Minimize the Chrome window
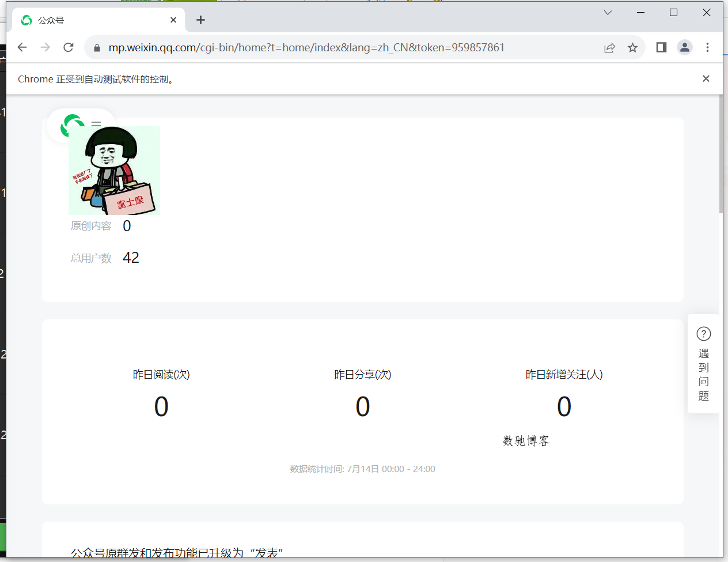Image resolution: width=728 pixels, height=562 pixels. tap(640, 13)
